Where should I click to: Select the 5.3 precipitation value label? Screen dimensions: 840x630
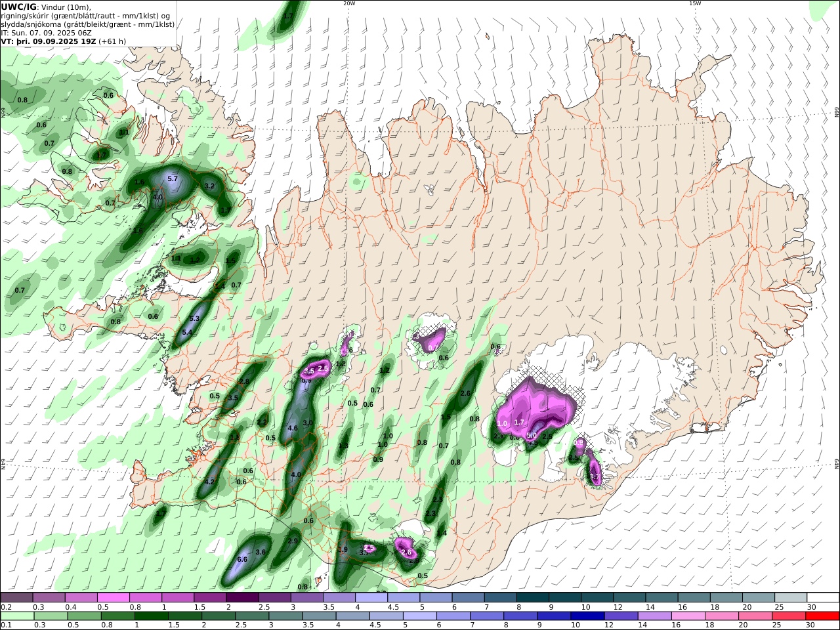pyautogui.click(x=194, y=319)
